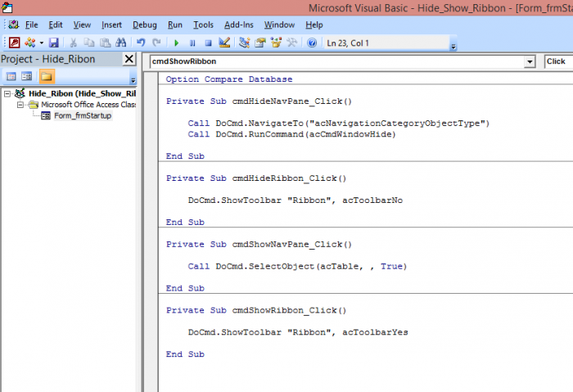Undo the last edit

(141, 42)
